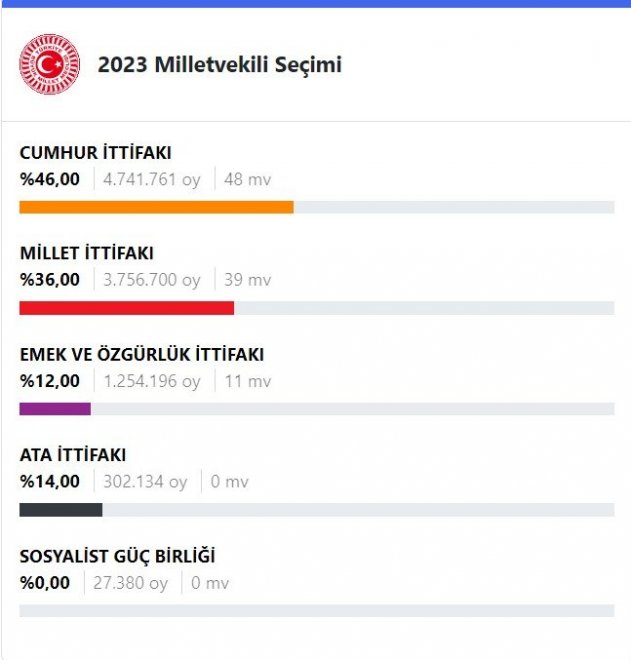The image size is (631, 660).
Task: Click the 1.254.196 oy vote count
Action: 152,381
